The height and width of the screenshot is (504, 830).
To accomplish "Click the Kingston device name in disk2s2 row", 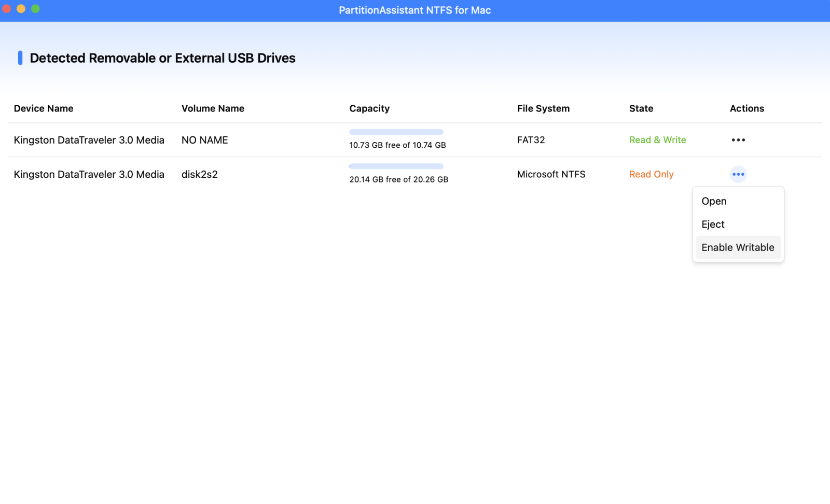I will pos(89,174).
